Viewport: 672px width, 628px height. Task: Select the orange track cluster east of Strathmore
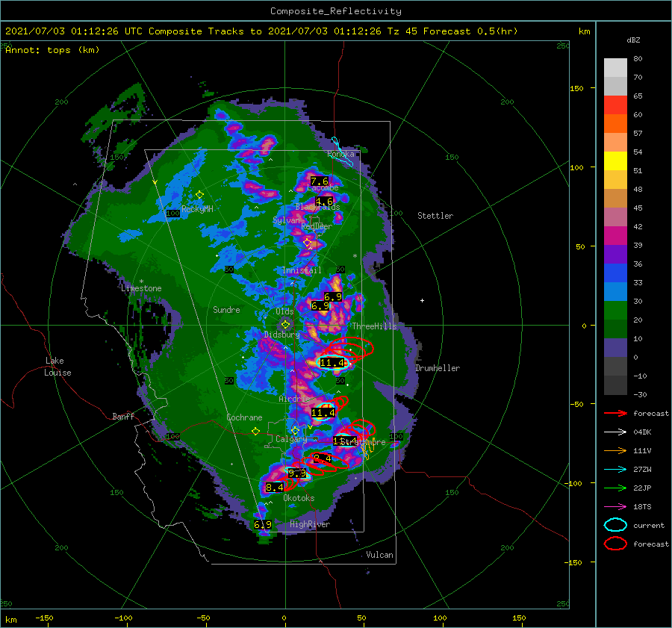pyautogui.click(x=367, y=450)
